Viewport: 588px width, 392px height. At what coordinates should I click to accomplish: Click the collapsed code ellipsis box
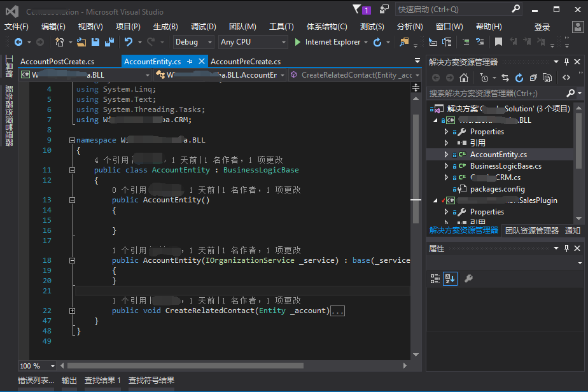tap(337, 311)
